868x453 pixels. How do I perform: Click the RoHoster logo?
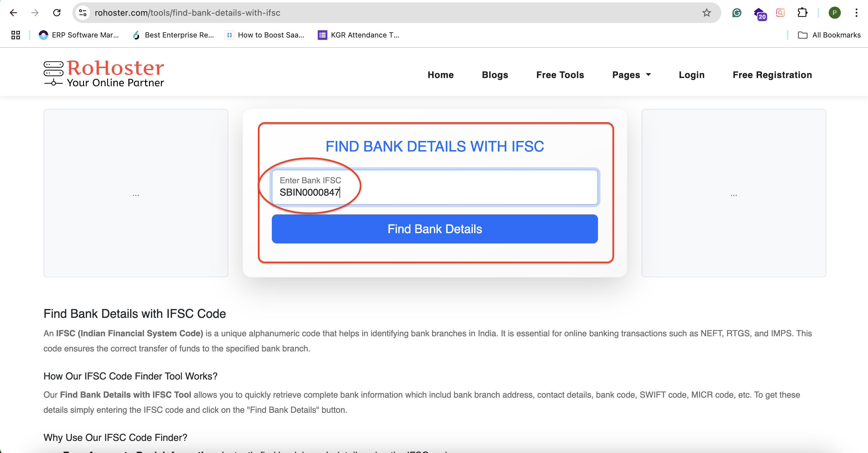(x=104, y=73)
